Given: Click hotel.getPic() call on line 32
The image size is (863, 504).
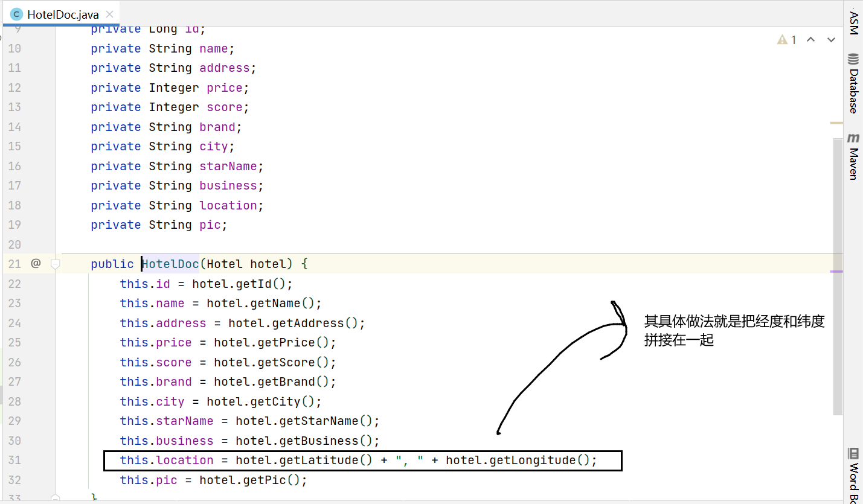Looking at the screenshot, I should [250, 480].
